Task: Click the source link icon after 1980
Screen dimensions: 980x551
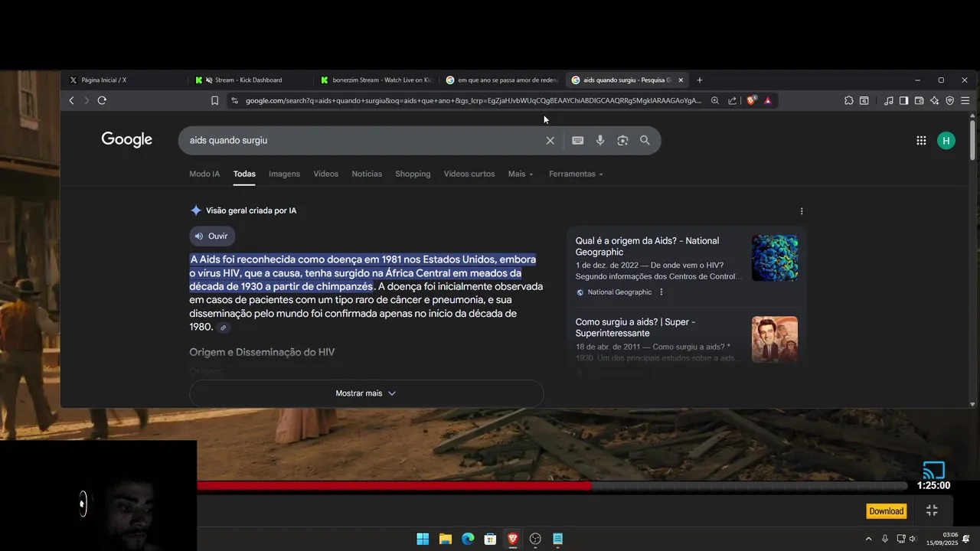Action: coord(224,328)
